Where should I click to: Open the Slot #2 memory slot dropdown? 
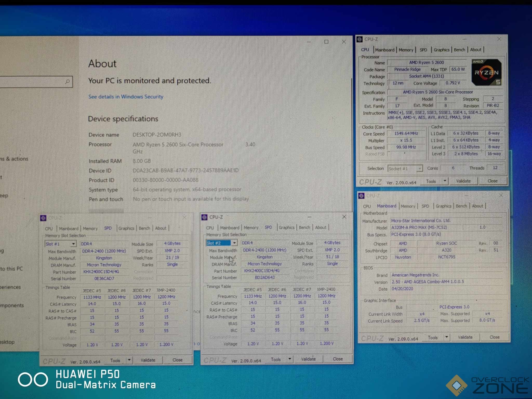(x=234, y=243)
